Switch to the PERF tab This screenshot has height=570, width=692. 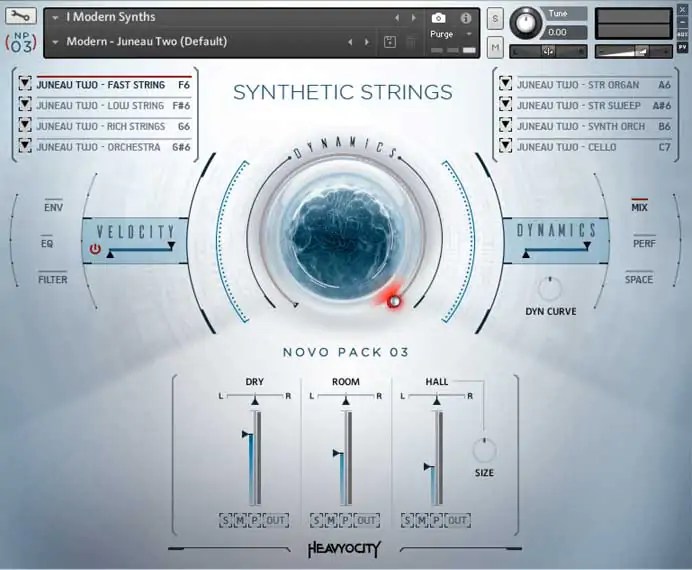(x=644, y=244)
